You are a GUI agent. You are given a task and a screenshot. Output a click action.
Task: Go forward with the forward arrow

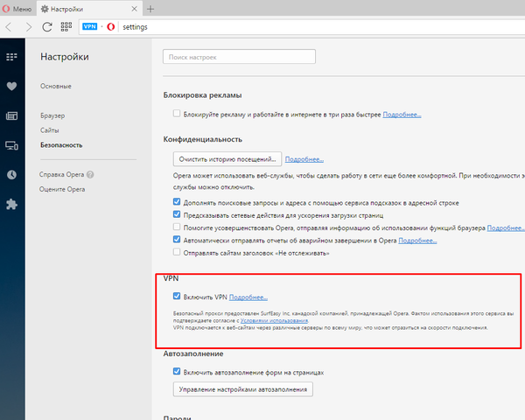(x=29, y=27)
